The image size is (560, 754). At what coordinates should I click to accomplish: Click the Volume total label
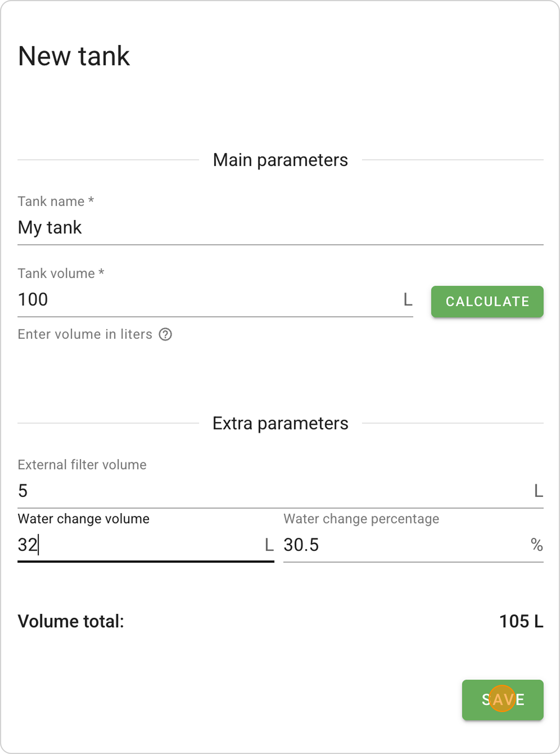pos(71,621)
